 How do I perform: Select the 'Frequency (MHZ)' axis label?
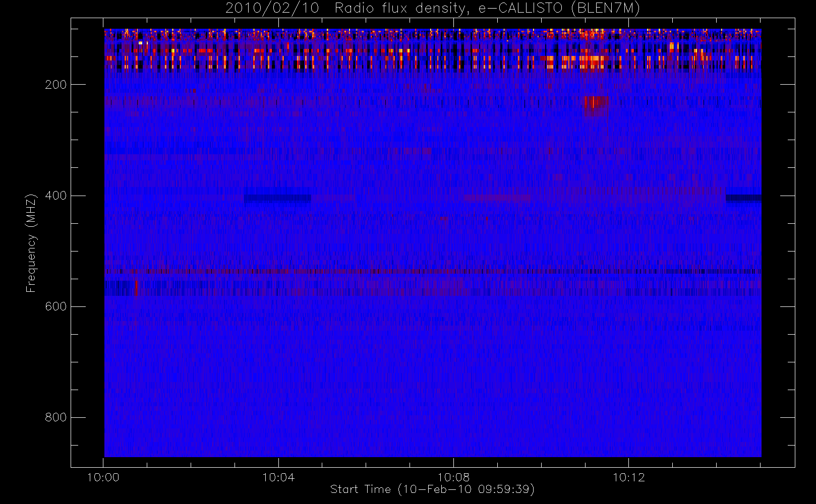pyautogui.click(x=31, y=243)
